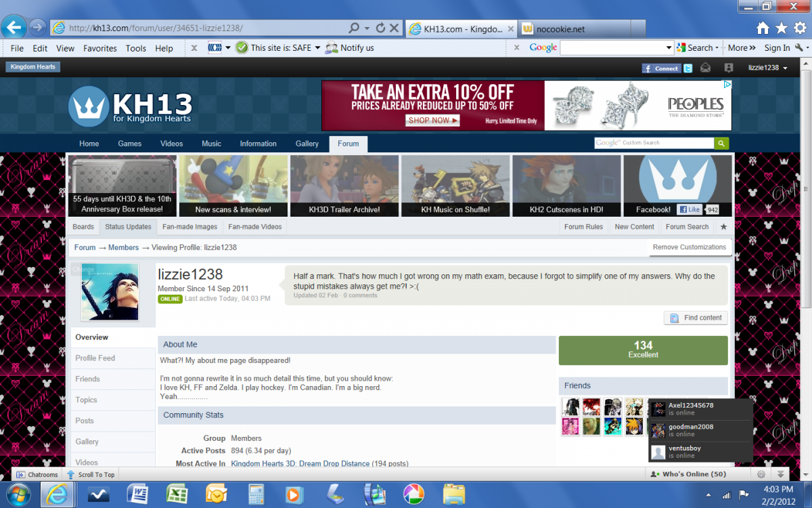
Task: Open Excel from the Windows taskbar
Action: click(x=177, y=493)
